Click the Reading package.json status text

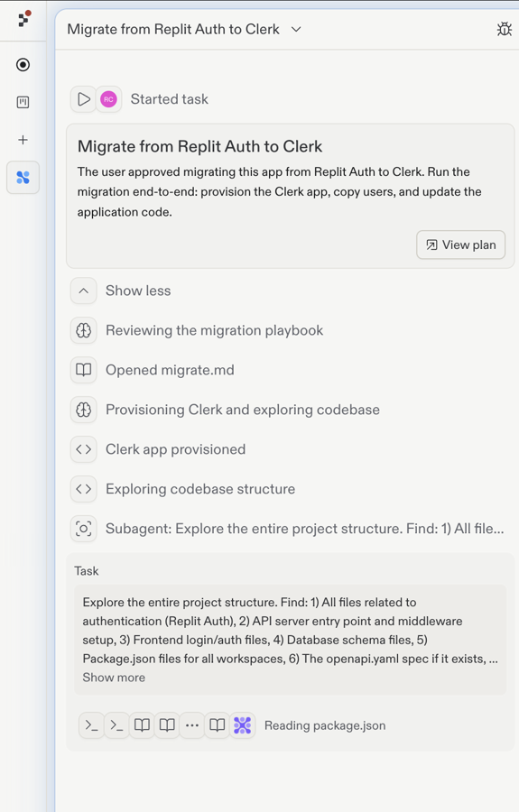pos(325,725)
